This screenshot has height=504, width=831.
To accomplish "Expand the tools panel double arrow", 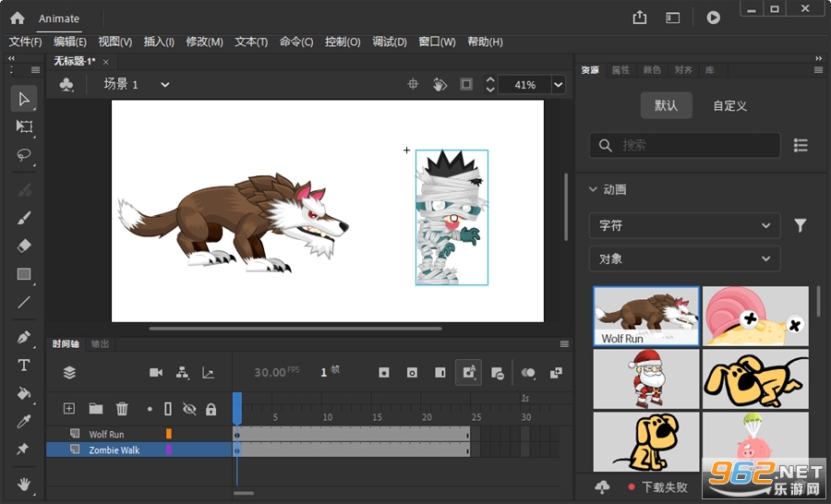I will tap(11, 58).
